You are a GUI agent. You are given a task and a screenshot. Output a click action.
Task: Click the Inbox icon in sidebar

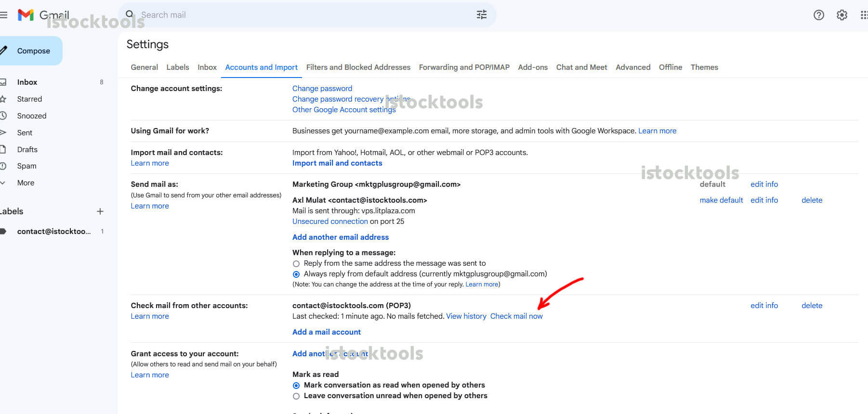click(x=3, y=82)
